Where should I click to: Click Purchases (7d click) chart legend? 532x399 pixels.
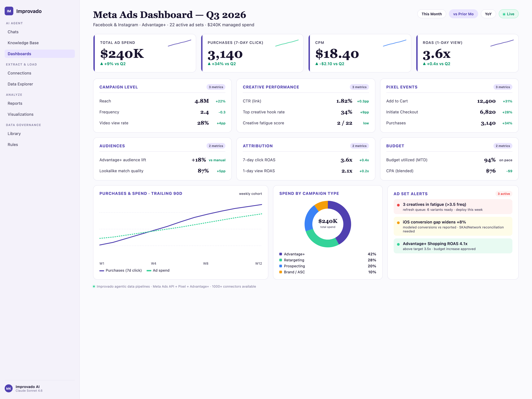pos(121,270)
